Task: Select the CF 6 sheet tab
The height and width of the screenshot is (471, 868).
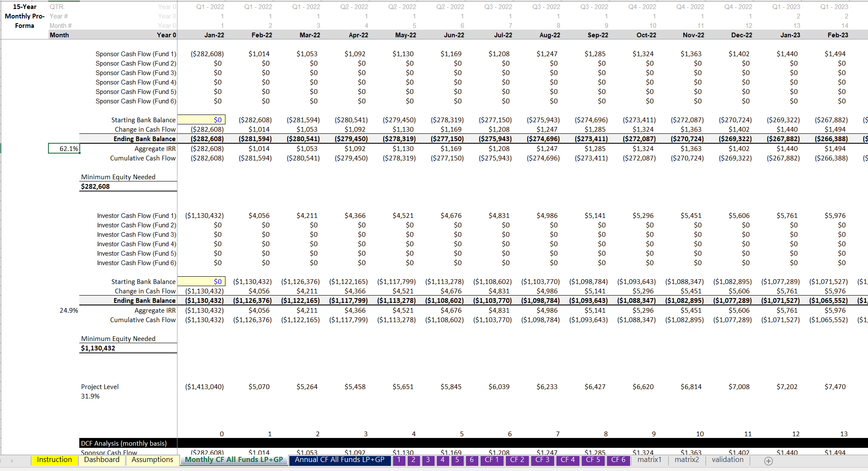Action: [x=618, y=459]
